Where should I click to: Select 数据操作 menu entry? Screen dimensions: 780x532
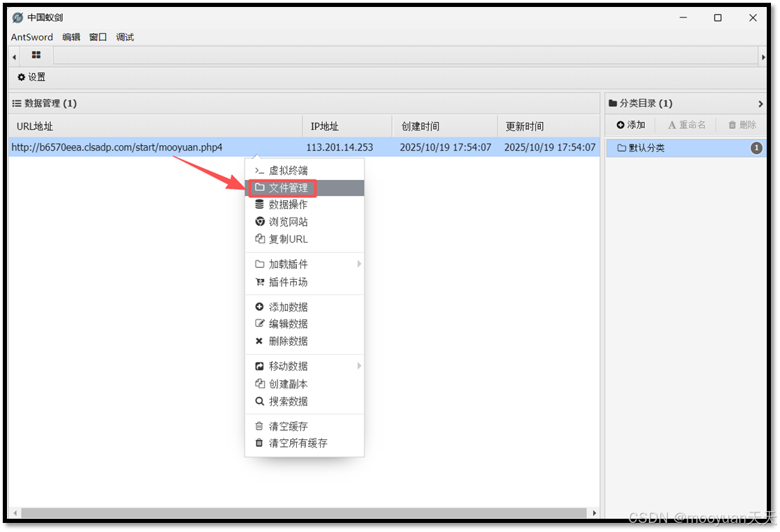[x=305, y=204]
